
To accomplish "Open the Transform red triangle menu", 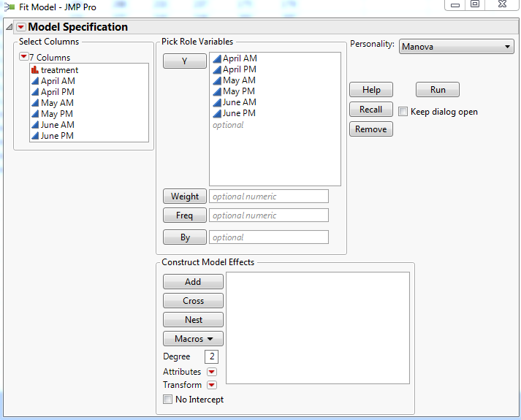I will click(212, 385).
